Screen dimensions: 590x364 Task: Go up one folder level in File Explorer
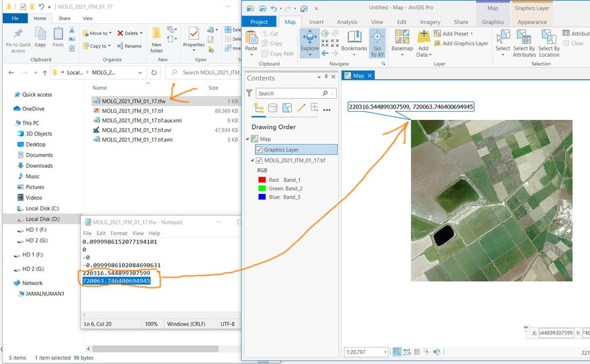[x=45, y=73]
